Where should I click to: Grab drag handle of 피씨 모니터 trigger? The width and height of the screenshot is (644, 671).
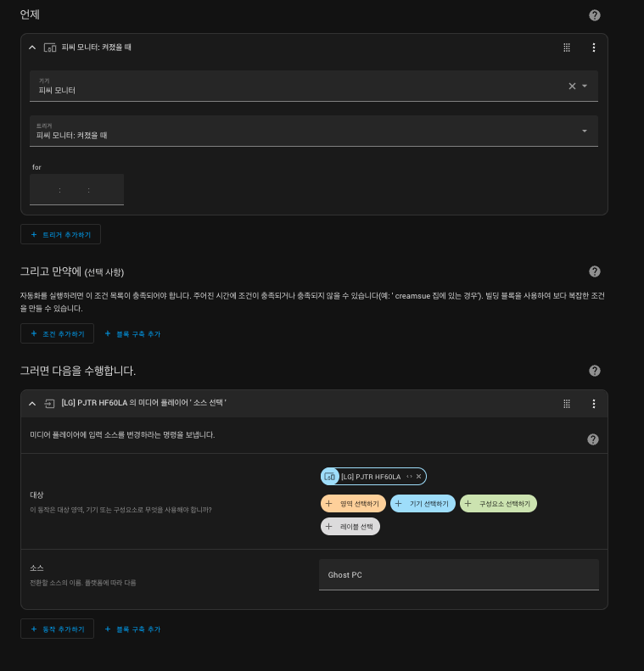(567, 48)
